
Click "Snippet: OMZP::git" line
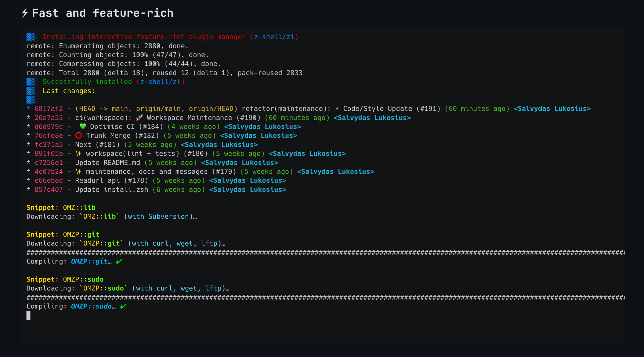[x=63, y=235]
